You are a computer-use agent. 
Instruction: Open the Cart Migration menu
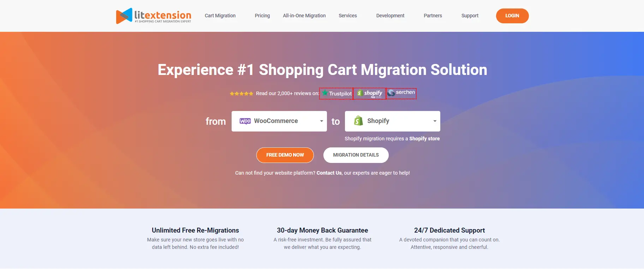220,16
